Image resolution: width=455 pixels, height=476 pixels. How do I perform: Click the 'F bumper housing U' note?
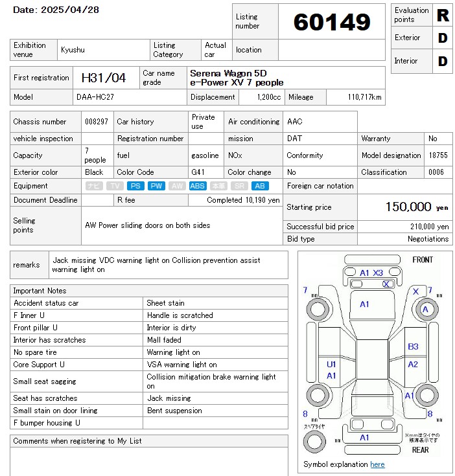[47, 423]
